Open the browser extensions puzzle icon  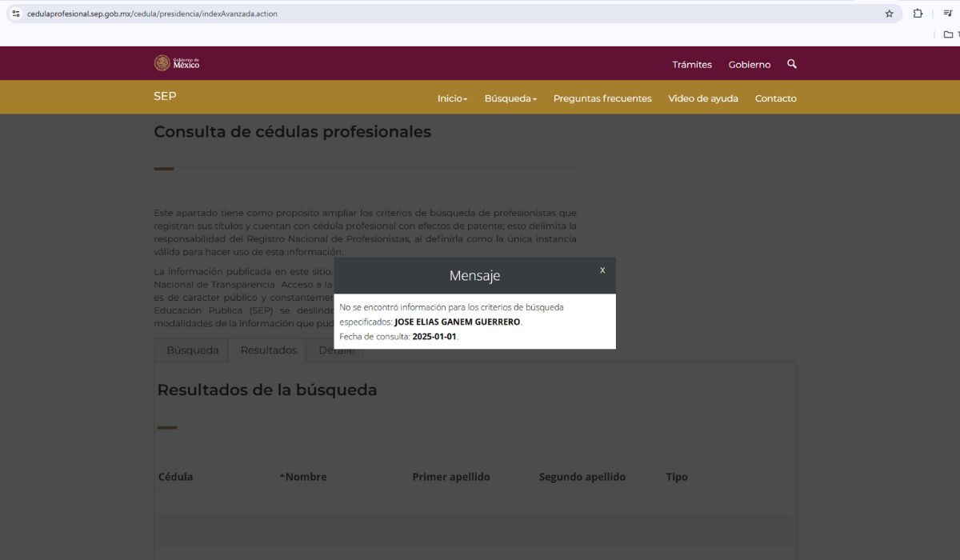(918, 14)
